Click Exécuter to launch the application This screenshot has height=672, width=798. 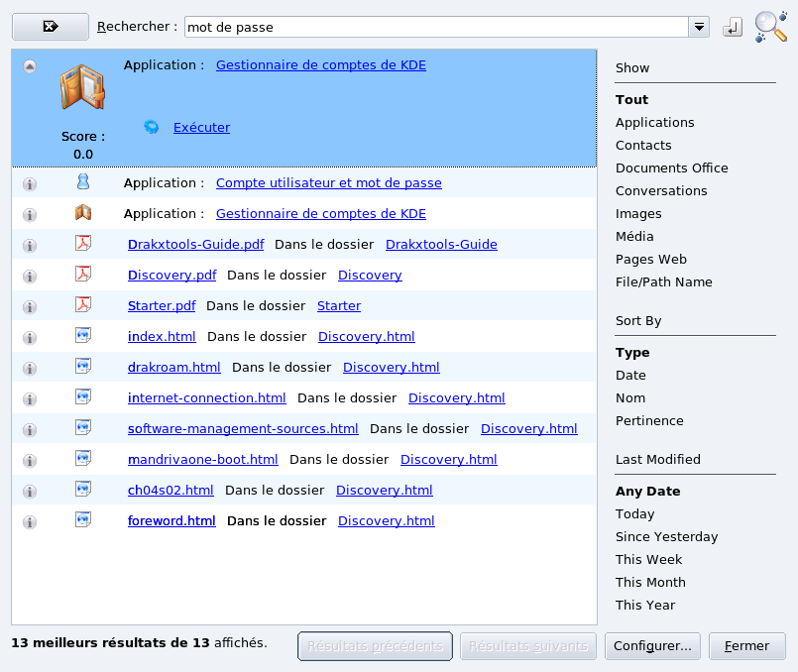click(x=201, y=127)
